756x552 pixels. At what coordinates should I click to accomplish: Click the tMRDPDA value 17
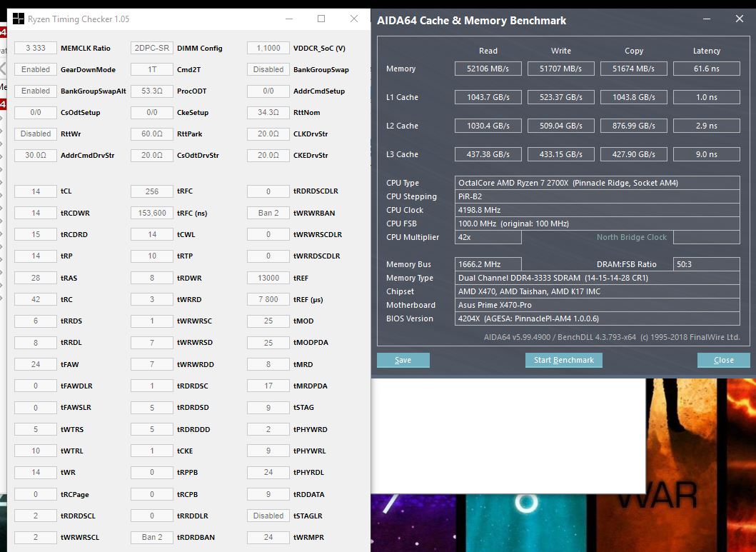pos(268,386)
